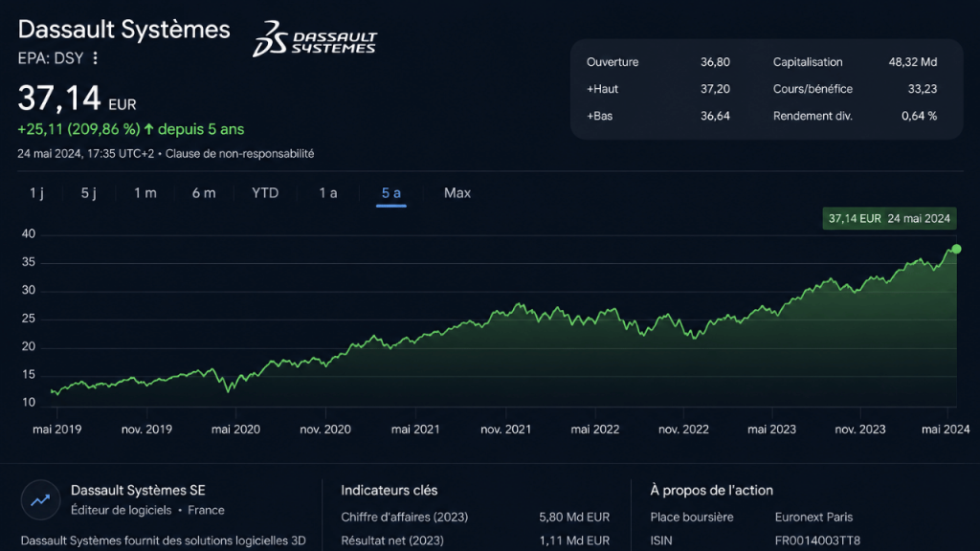This screenshot has height=551, width=980.
Task: Click the Cours/bénéfice label
Action: (x=813, y=89)
